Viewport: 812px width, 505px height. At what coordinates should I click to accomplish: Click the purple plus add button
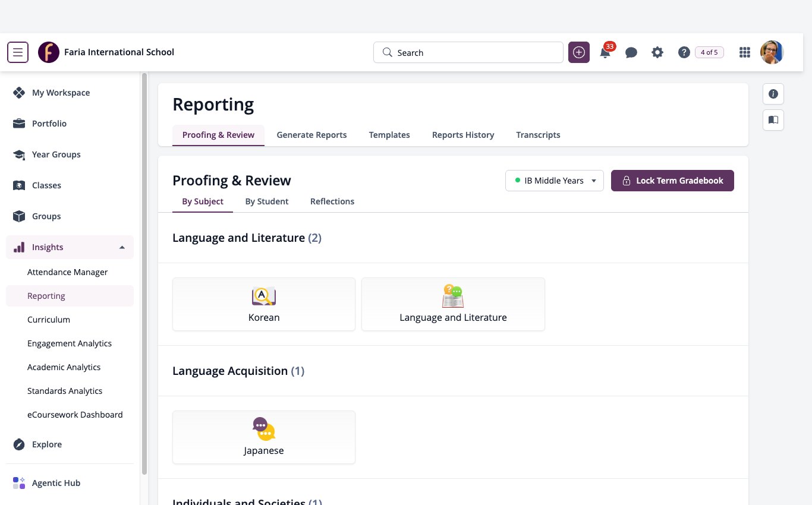[579, 52]
